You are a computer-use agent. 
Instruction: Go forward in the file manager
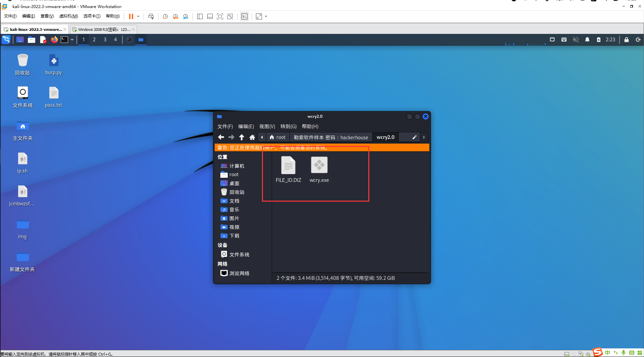(231, 137)
